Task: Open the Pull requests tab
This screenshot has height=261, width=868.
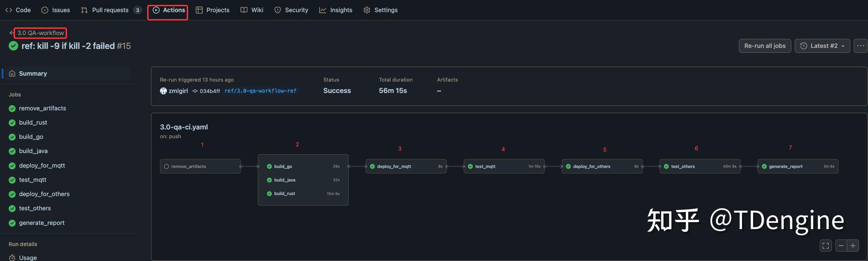Action: coord(111,10)
